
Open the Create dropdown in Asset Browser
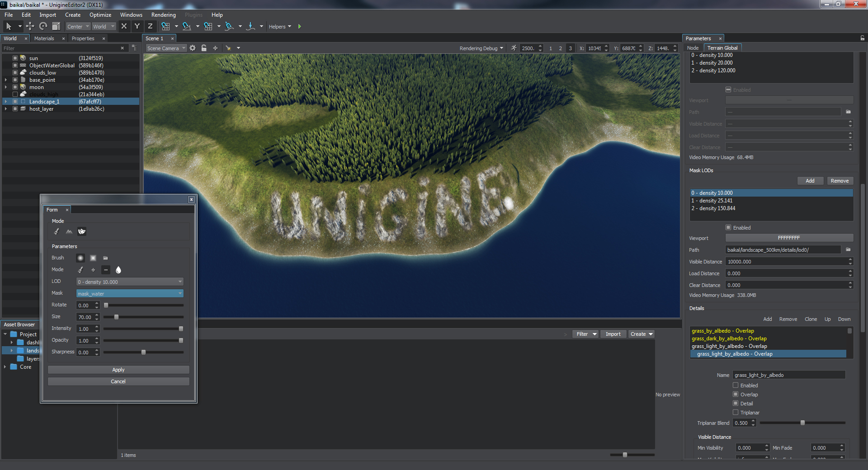point(642,334)
